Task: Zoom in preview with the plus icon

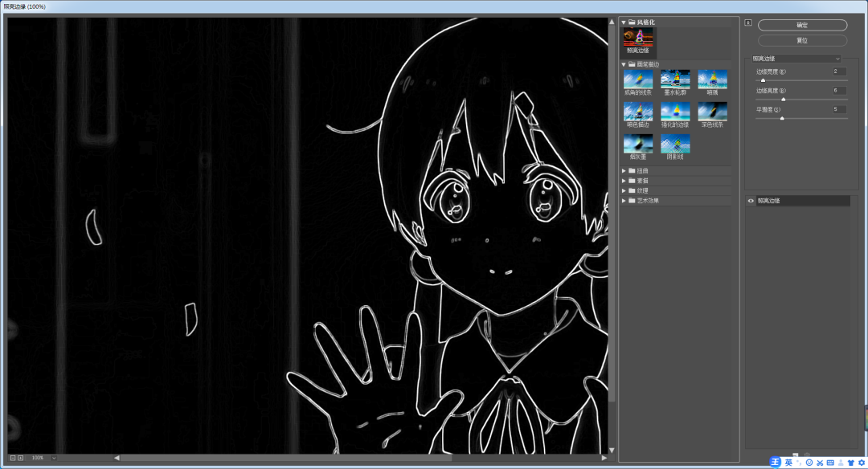Action: (x=20, y=458)
